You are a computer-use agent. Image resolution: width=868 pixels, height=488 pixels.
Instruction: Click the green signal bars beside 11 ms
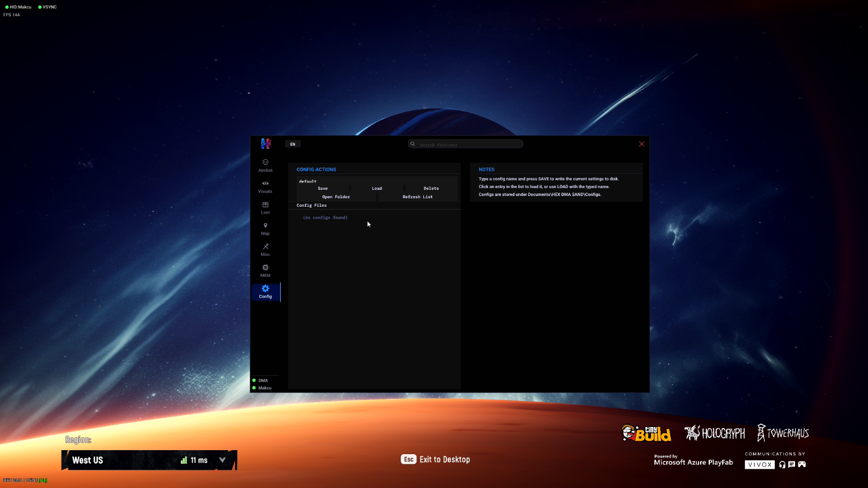coord(184,460)
